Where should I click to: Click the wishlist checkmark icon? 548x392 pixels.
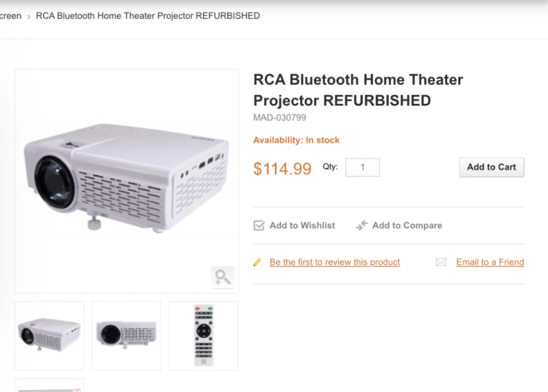tap(259, 226)
